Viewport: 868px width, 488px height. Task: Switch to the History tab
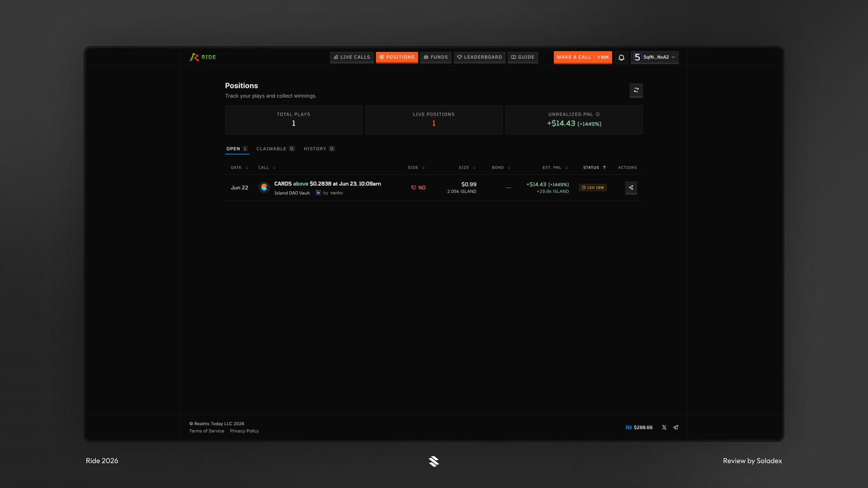319,149
